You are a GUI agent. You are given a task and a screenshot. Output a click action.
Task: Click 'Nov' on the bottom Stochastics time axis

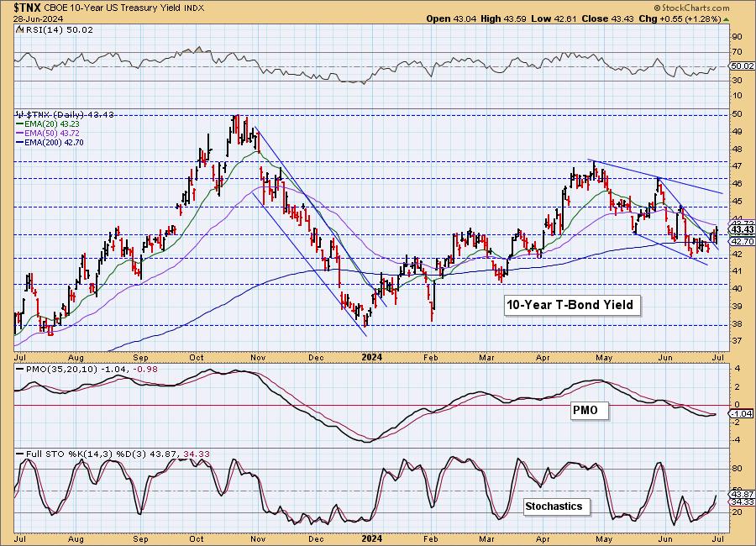259,538
